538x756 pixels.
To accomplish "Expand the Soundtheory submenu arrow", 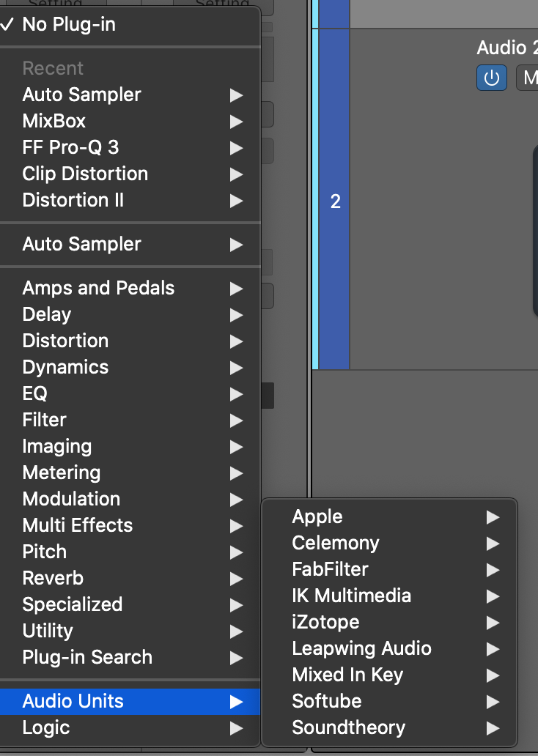I will (x=493, y=728).
